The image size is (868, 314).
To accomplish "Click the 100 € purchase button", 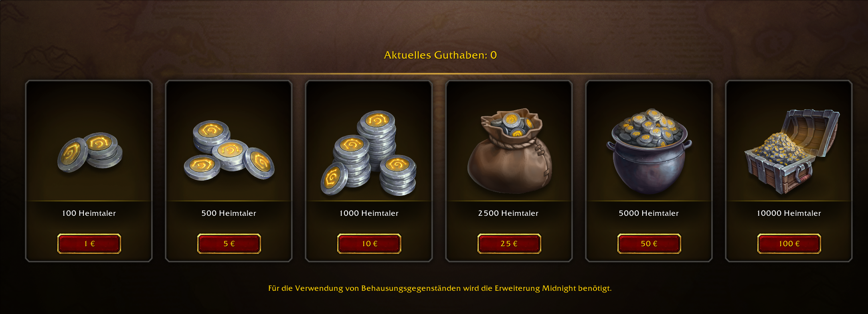I will [789, 244].
